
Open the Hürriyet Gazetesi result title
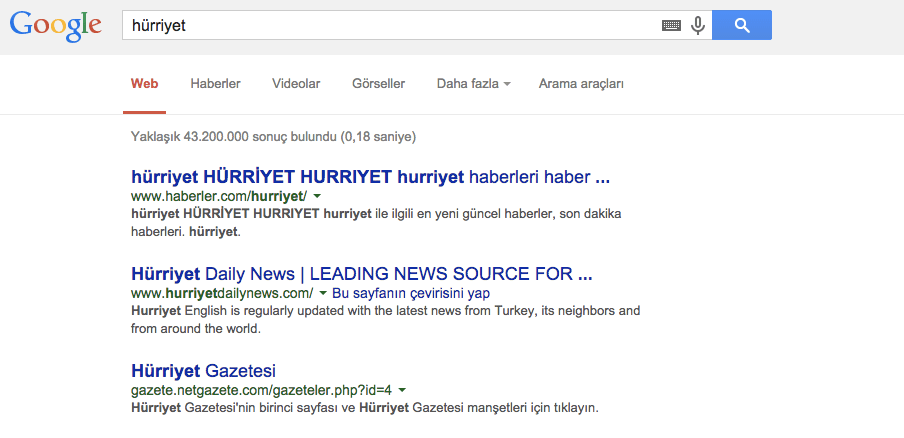click(x=204, y=370)
